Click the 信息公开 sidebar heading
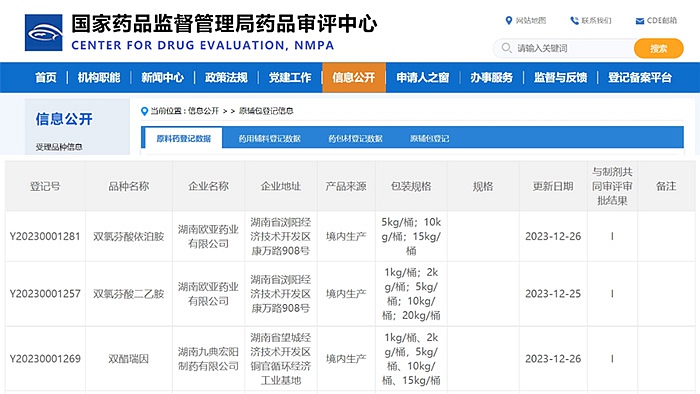 [64, 119]
